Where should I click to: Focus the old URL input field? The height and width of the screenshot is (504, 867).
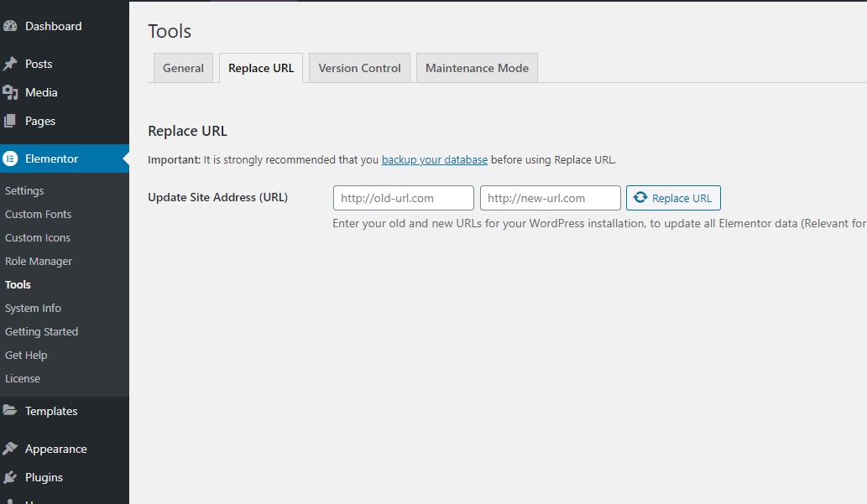pyautogui.click(x=403, y=198)
